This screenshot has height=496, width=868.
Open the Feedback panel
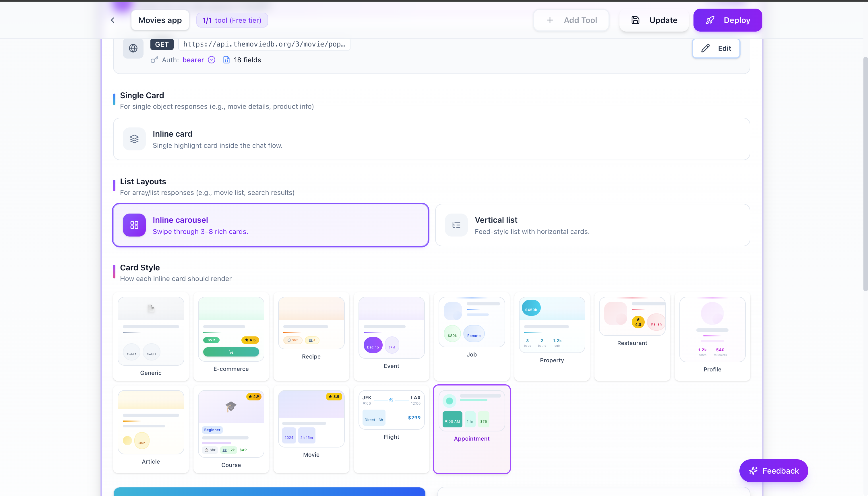click(x=774, y=471)
